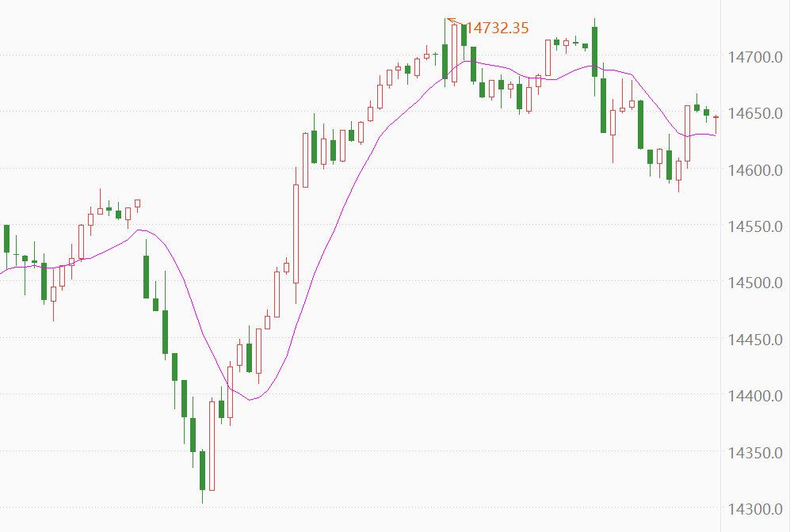Click the 14500.0 price axis label
The width and height of the screenshot is (790, 532).
[754, 283]
